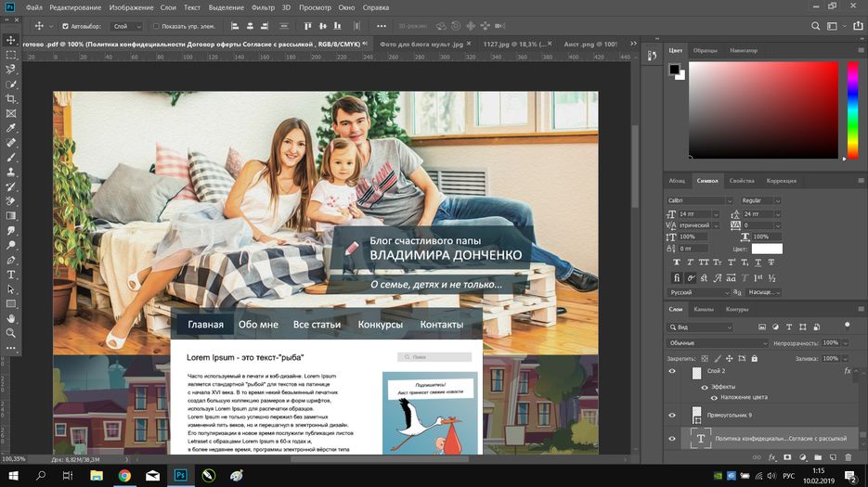Add a layer mask
Viewport: 868px width, 487px height.
[x=787, y=457]
